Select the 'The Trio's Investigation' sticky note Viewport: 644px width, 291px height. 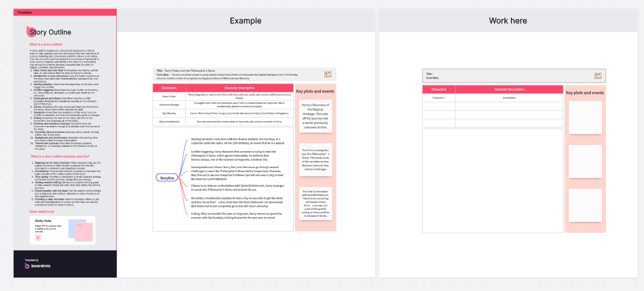point(316,160)
